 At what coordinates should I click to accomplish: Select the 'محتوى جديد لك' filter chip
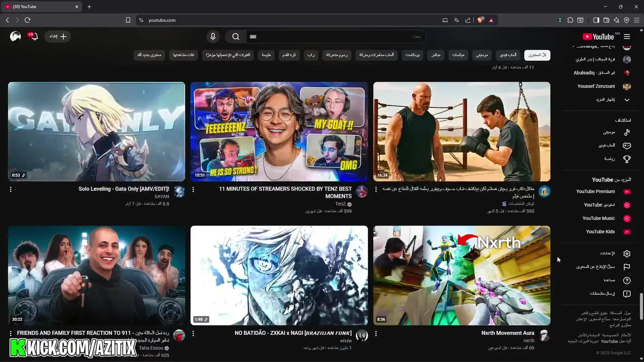pos(149,55)
